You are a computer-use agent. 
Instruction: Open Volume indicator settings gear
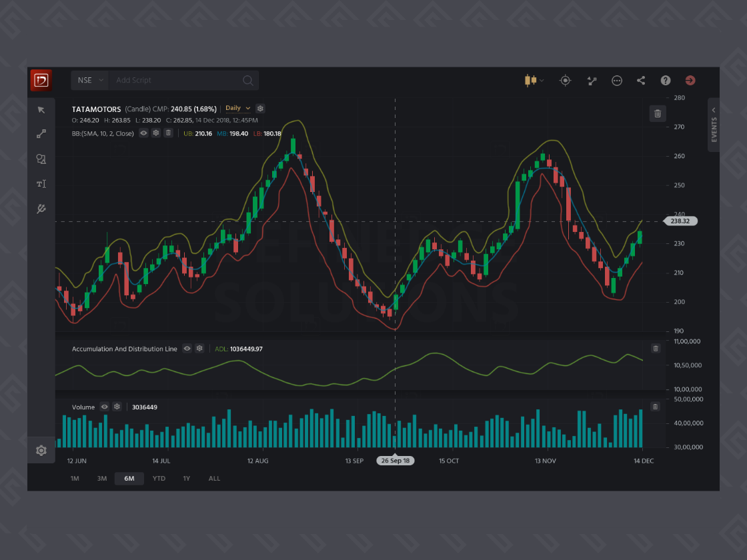pos(117,407)
